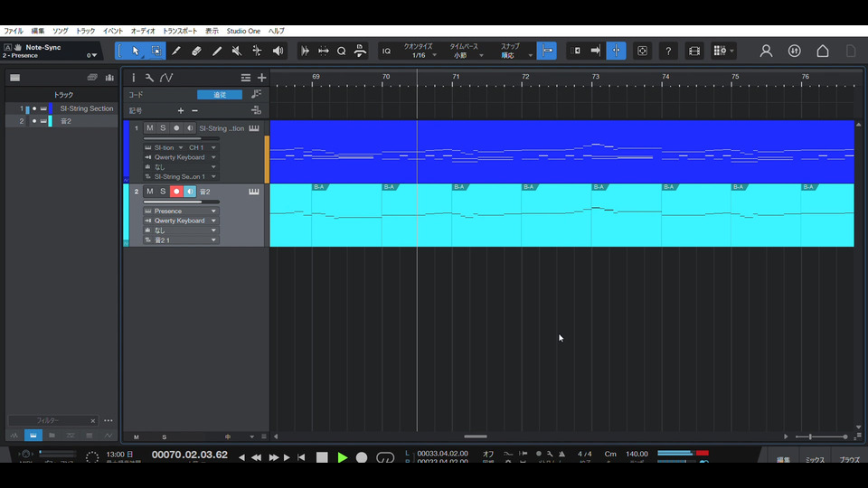Select SI-String Section in the track list

click(x=87, y=108)
